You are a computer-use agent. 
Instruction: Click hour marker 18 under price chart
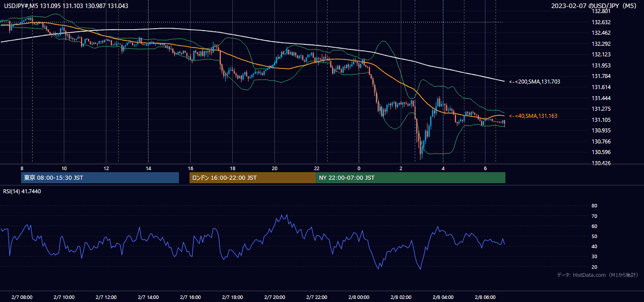[232, 168]
